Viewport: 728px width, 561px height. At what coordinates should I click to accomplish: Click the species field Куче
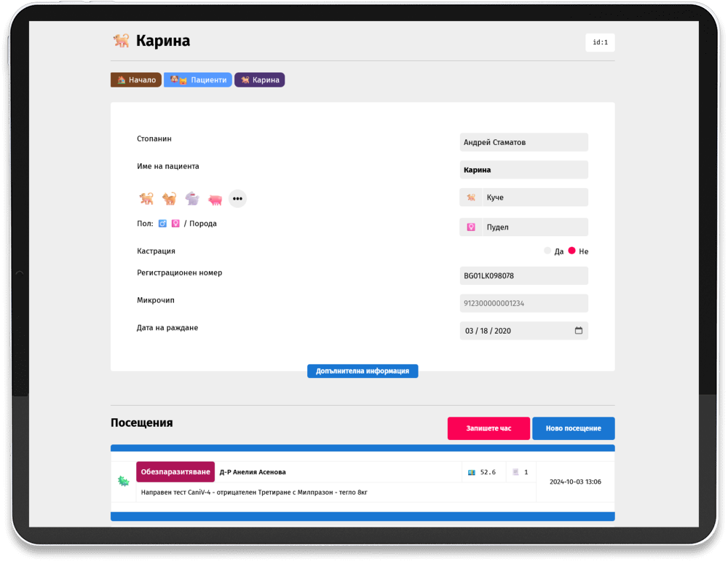(535, 197)
